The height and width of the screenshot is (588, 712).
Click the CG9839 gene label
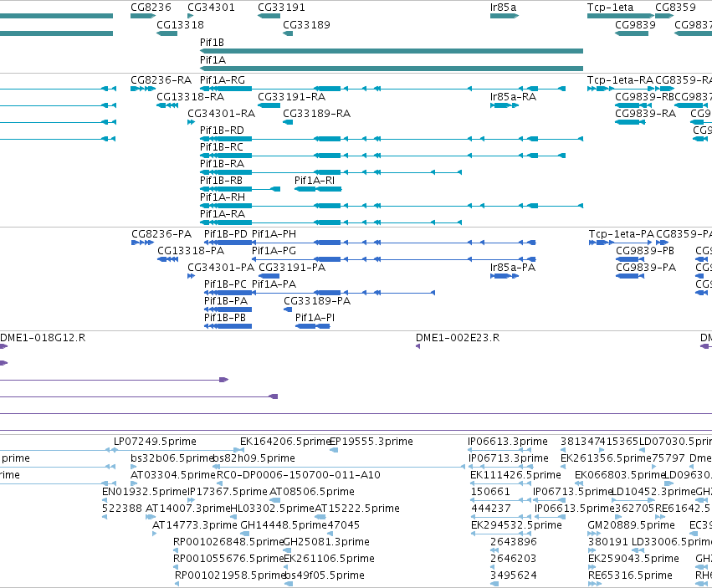click(635, 24)
